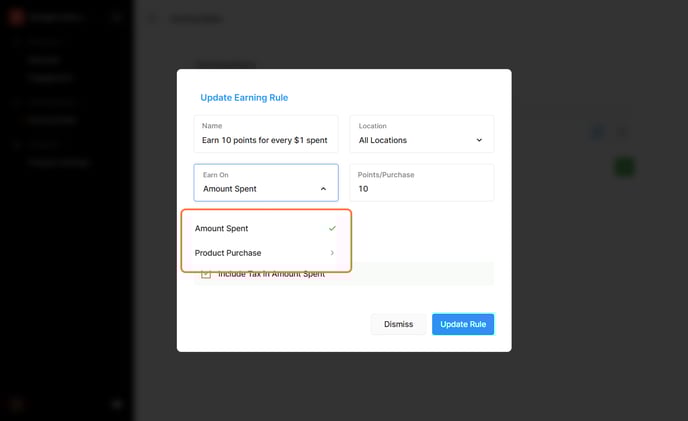Image resolution: width=688 pixels, height=421 pixels.
Task: Click the dimmed sidebar collapse icon at top
Action: tap(116, 17)
